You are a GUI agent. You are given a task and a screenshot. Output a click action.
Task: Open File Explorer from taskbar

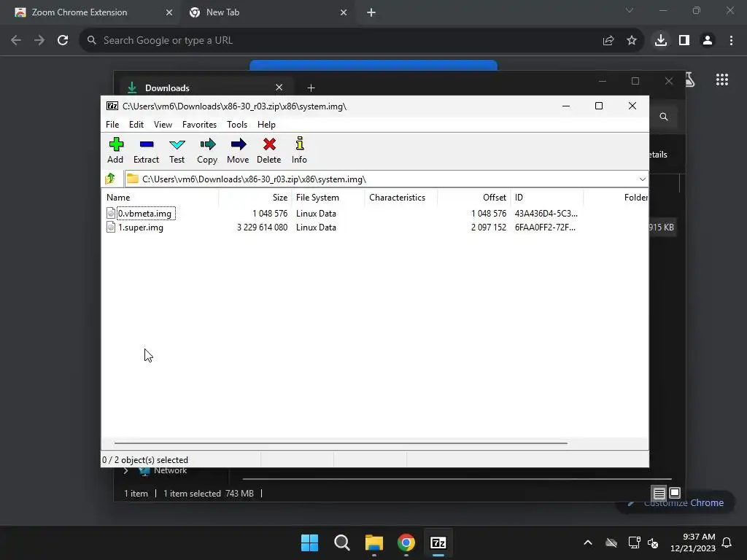pos(374,542)
